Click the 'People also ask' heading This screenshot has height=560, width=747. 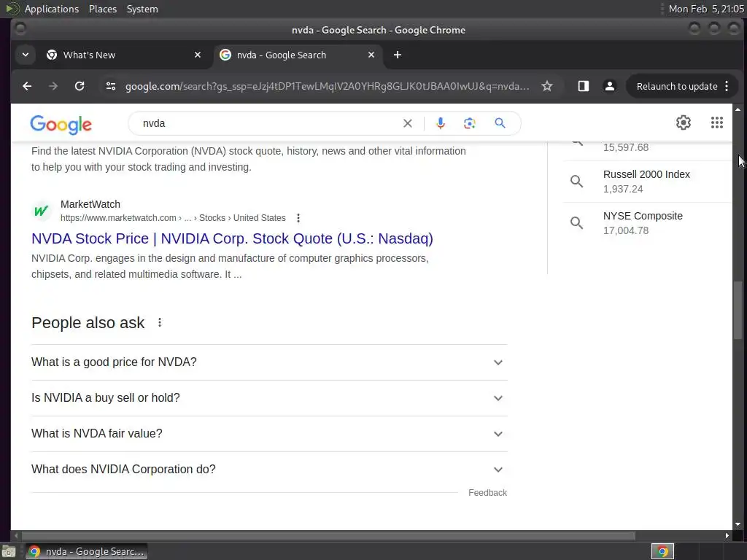pos(88,323)
